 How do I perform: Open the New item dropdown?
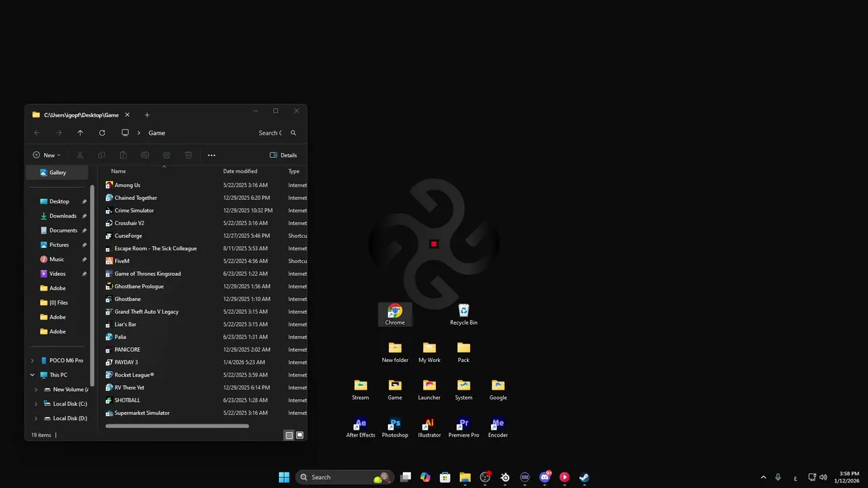coord(47,155)
